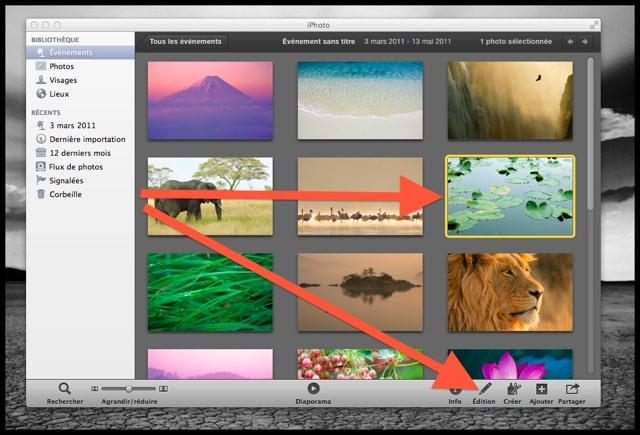Select the pink lotus flower photo
Image resolution: width=640 pixels, height=435 pixels.
(510, 364)
